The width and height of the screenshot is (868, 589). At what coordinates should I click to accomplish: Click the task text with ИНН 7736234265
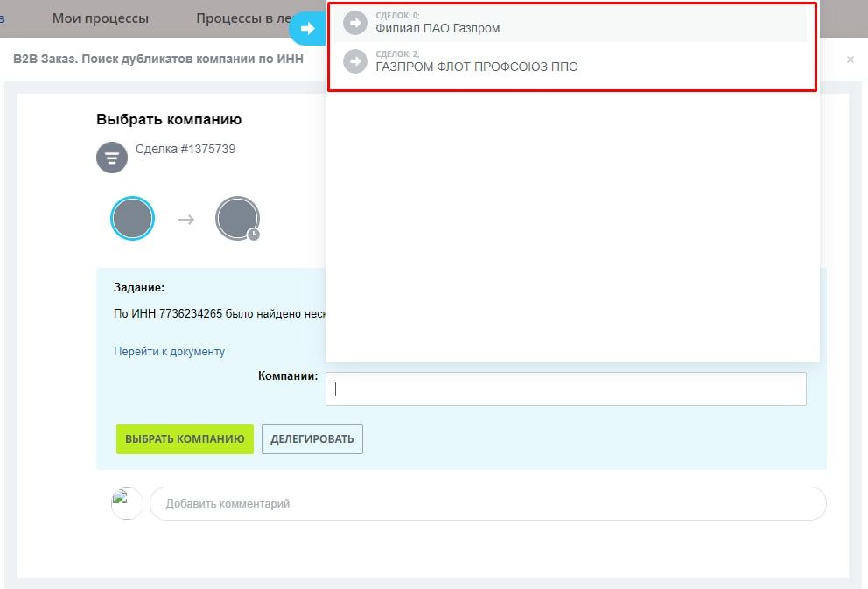(220, 314)
